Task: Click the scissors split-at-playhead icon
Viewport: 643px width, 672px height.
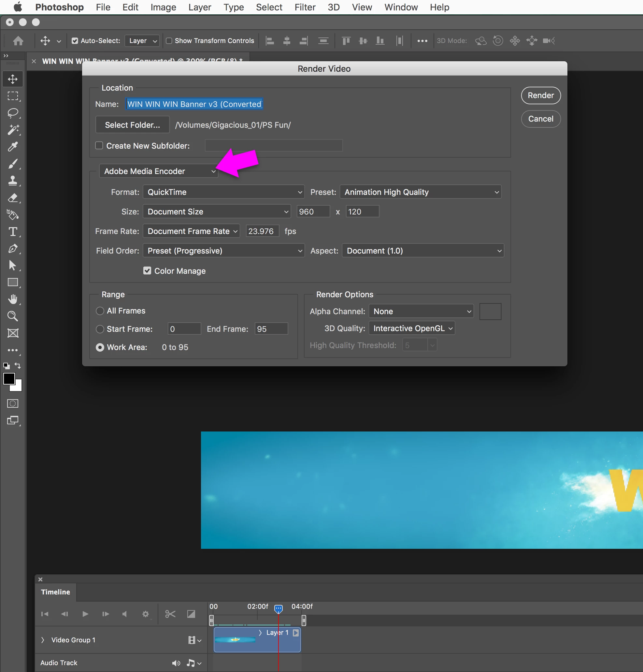Action: click(x=170, y=614)
